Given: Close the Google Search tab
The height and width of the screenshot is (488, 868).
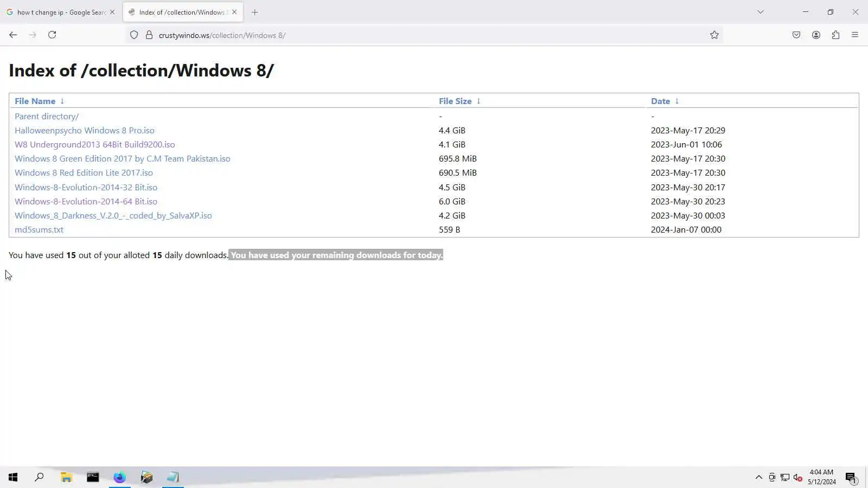Looking at the screenshot, I should 112,12.
